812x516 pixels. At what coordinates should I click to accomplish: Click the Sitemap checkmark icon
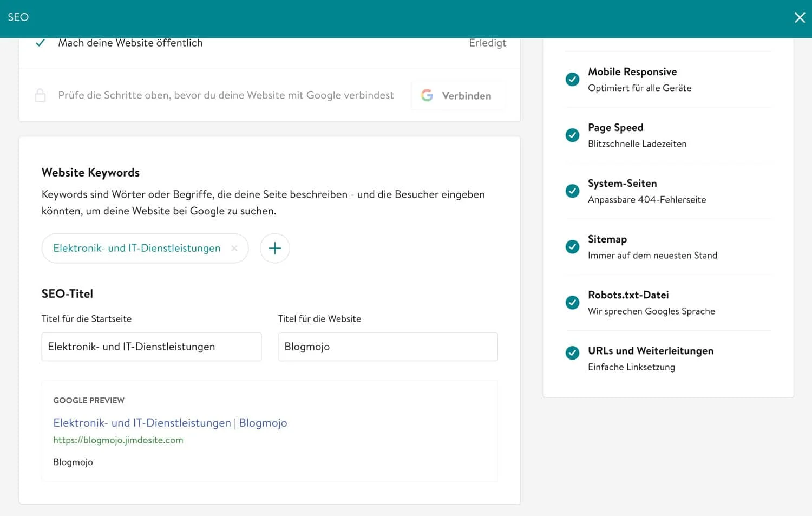pyautogui.click(x=572, y=247)
